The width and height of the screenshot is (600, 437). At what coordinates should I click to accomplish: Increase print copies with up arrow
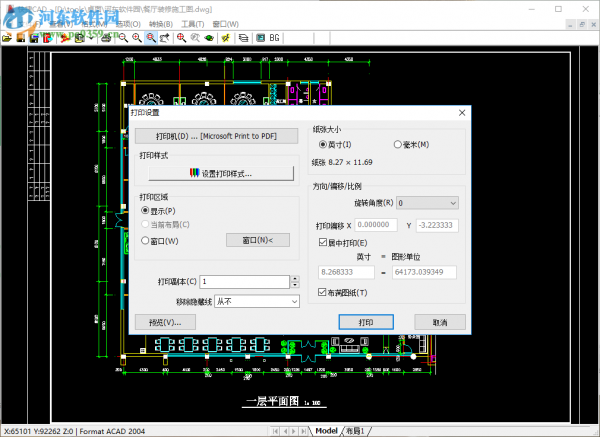pos(295,279)
